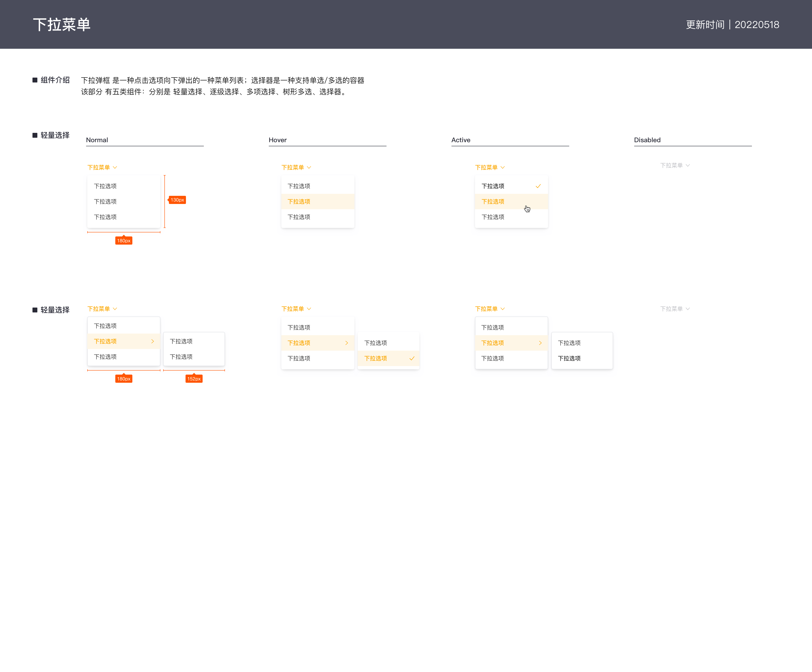Select the non-bold option in Active cascading submenu

[x=582, y=343]
